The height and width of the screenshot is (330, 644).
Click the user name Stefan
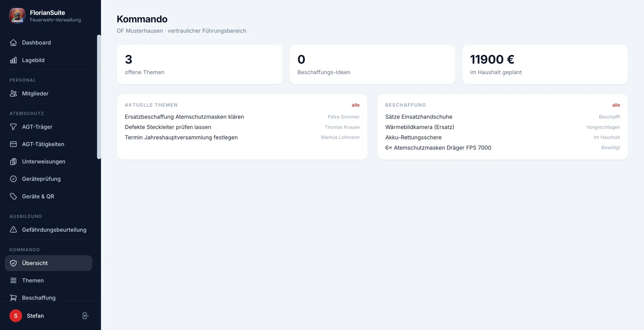pos(35,316)
